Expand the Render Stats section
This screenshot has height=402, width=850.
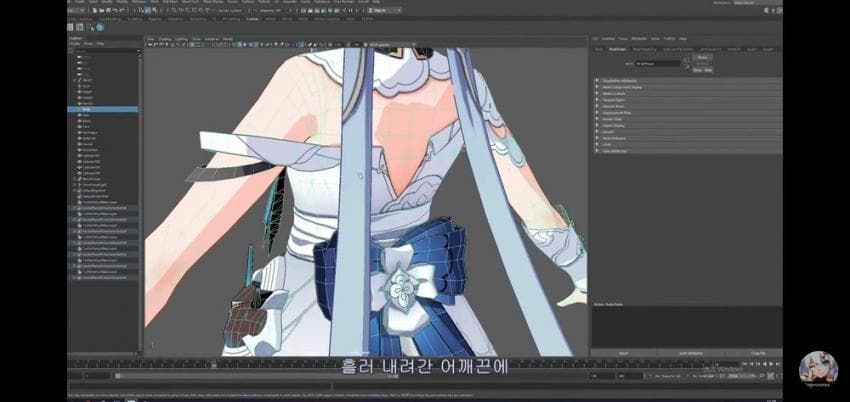click(x=687, y=119)
